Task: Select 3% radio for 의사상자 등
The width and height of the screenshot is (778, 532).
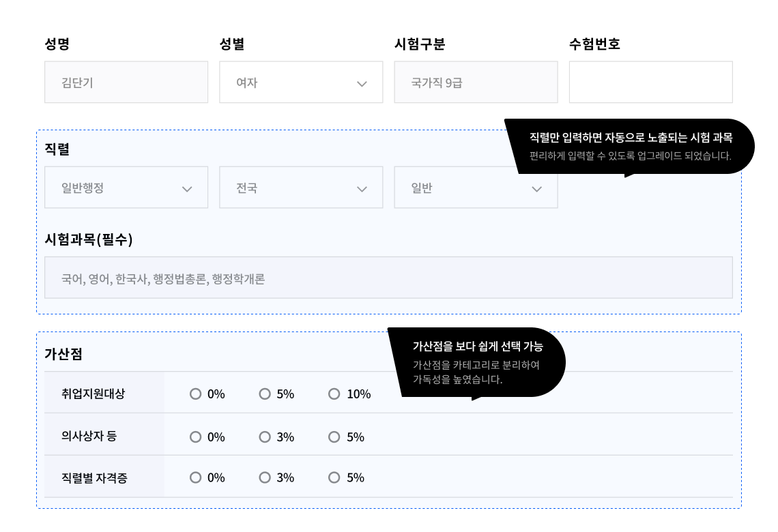Action: pyautogui.click(x=265, y=437)
